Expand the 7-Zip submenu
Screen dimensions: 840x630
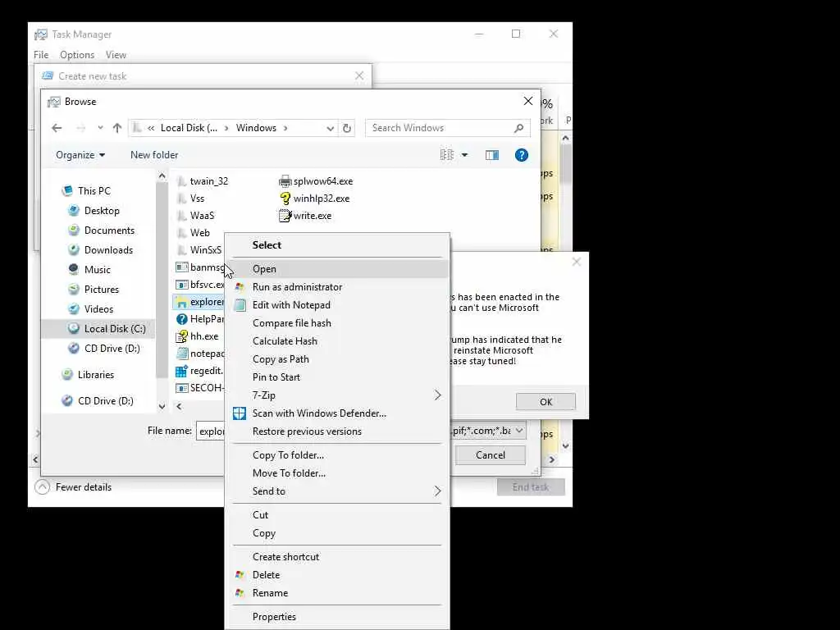coord(438,395)
